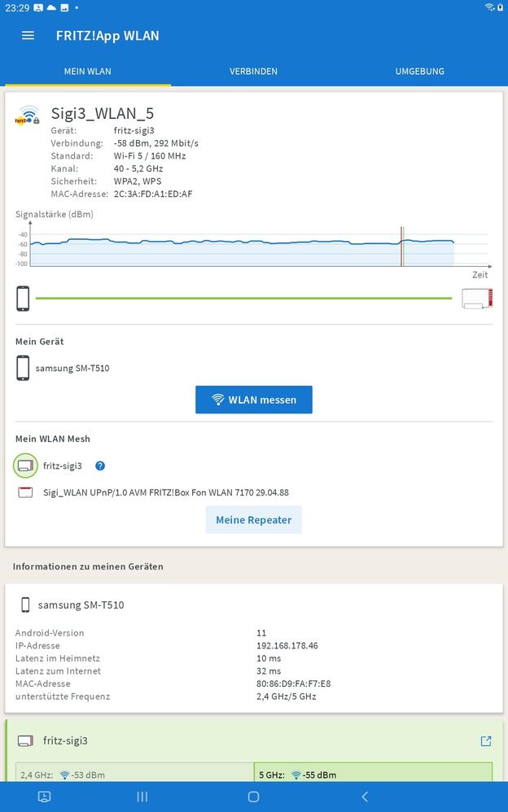Viewport: 508px width, 812px height.
Task: Switch to the UMGEBUNG tab
Action: point(420,72)
